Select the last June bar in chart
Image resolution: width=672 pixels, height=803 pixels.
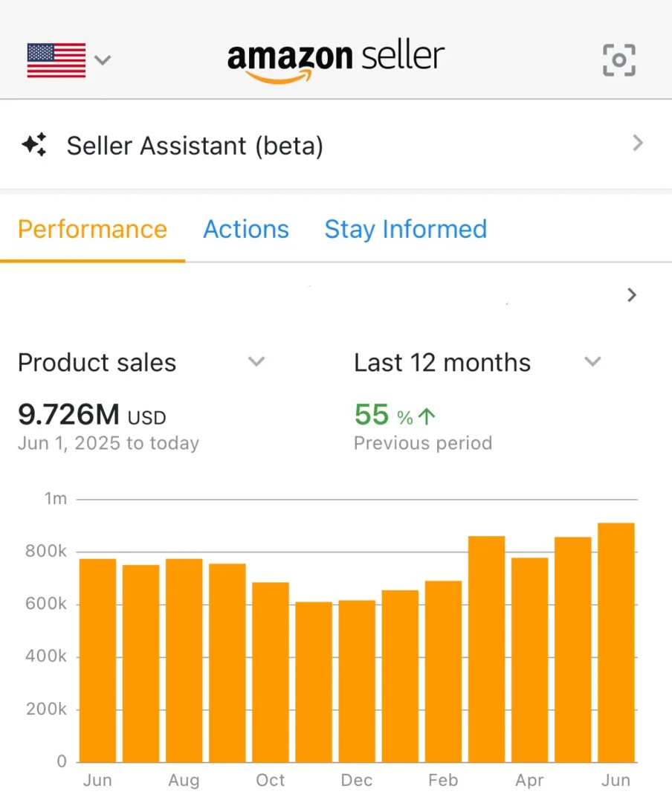(616, 642)
